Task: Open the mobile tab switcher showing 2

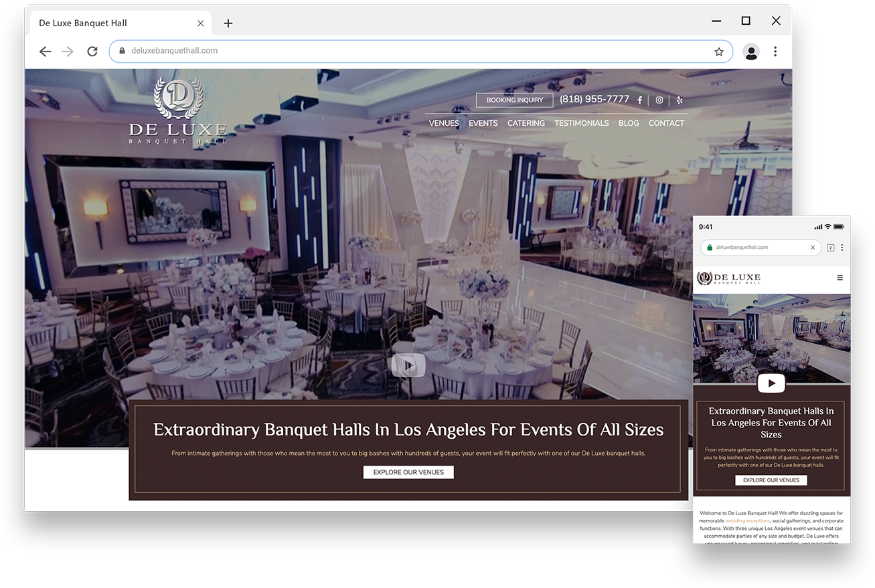Action: pos(831,248)
